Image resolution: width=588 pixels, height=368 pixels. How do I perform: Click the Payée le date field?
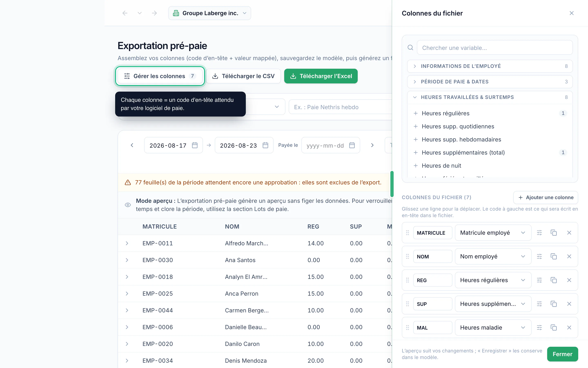331,145
